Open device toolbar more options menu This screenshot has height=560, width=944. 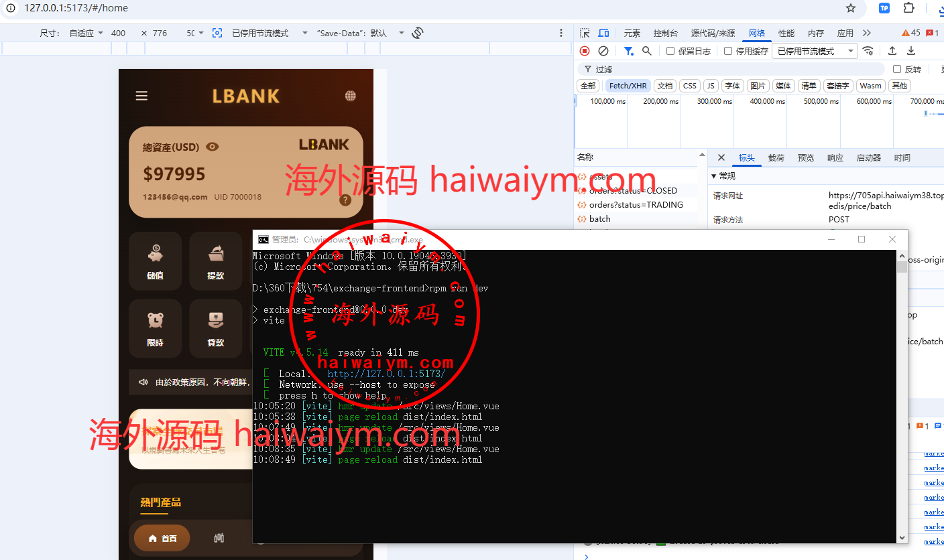[562, 33]
